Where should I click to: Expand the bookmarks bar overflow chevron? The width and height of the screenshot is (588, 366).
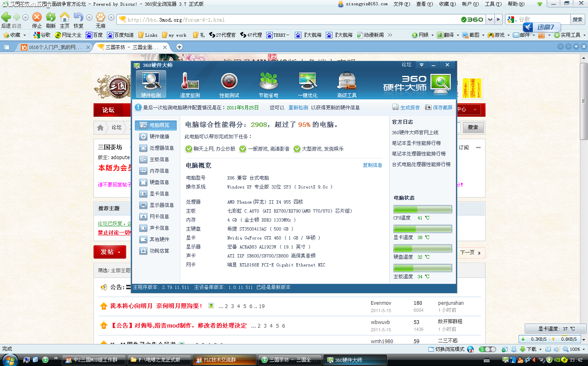(x=390, y=35)
